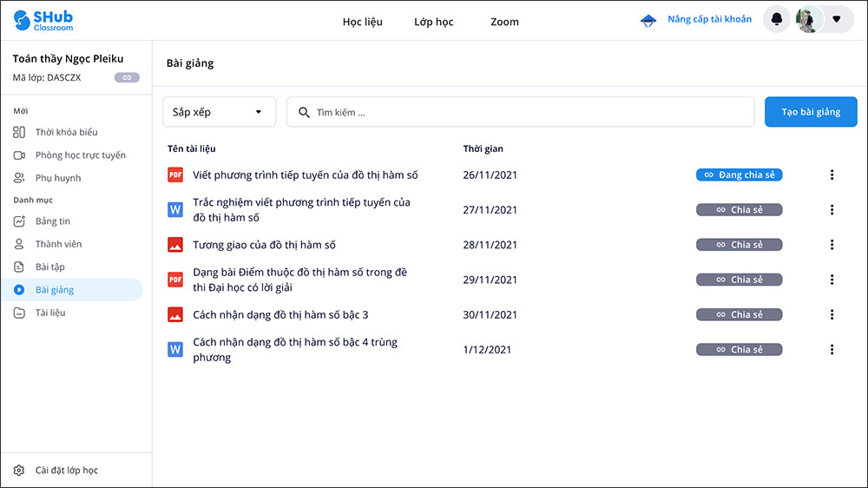868x488 pixels.
Task: Click the class code link icon
Action: coord(127,78)
